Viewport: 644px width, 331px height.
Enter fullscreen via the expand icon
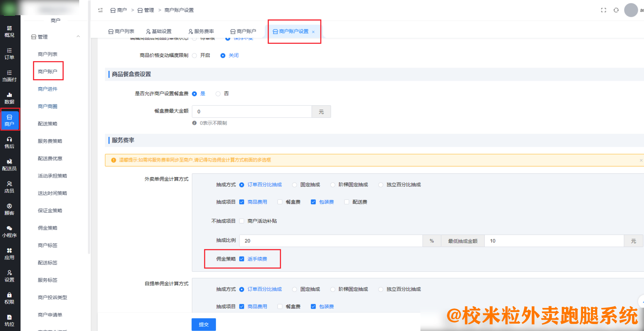pos(603,10)
